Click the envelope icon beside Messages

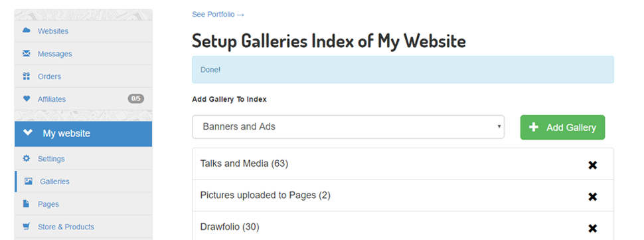point(27,53)
